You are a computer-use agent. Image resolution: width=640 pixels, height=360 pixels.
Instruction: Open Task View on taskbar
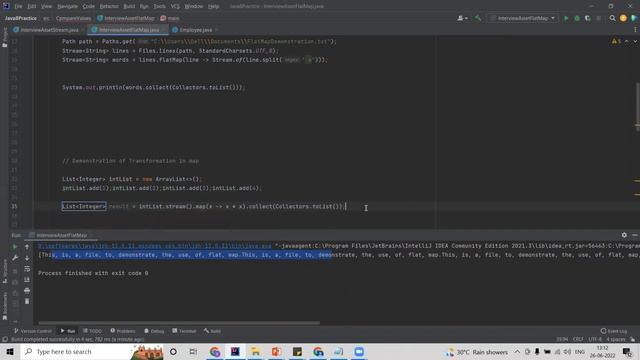point(193,351)
